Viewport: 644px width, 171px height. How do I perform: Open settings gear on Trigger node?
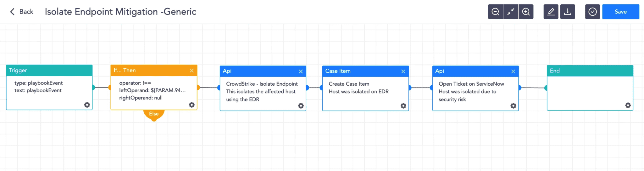[x=87, y=105]
